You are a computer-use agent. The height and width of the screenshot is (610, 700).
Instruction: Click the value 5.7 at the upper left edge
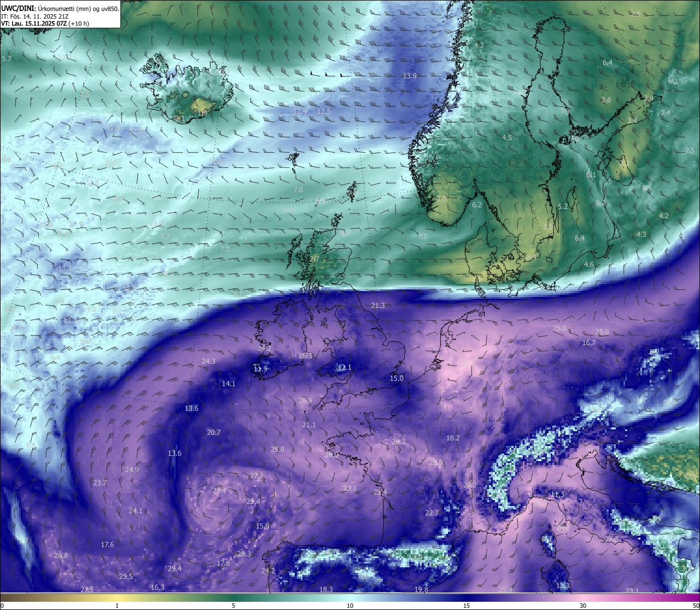[7, 58]
